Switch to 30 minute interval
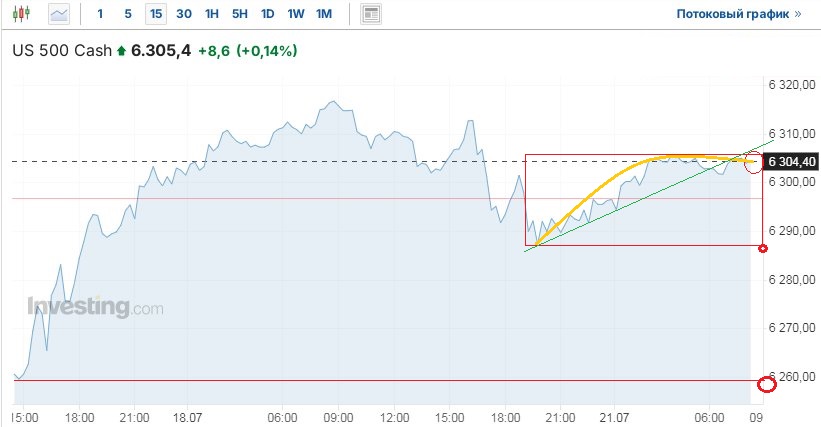 [183, 14]
